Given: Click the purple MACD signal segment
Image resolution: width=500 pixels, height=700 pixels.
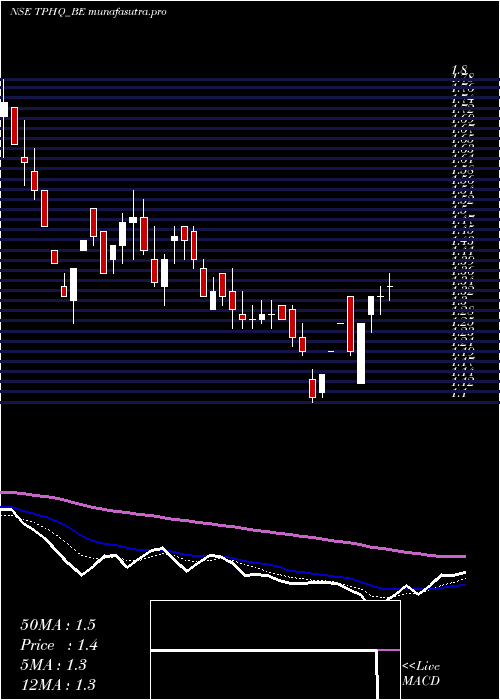Looking at the screenshot, I should click(x=389, y=650).
